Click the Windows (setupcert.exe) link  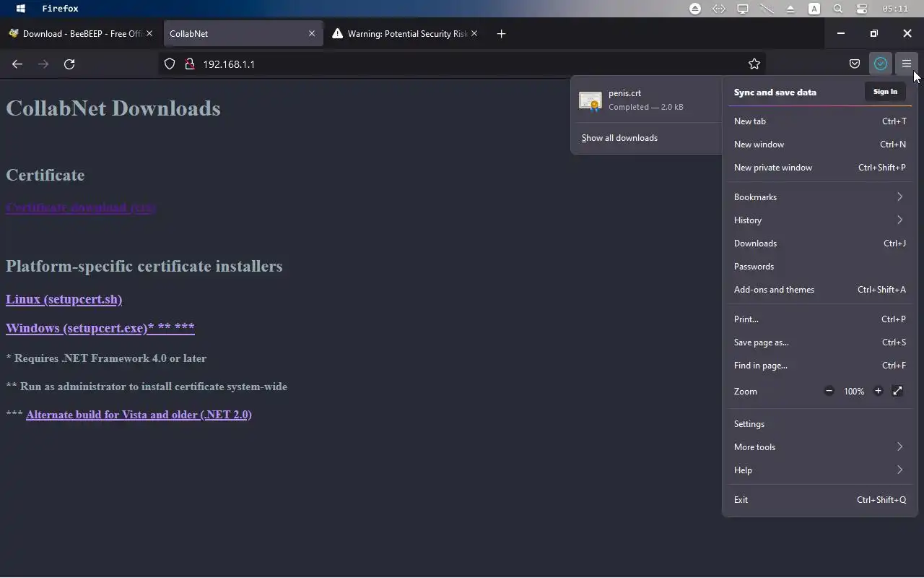tap(100, 328)
